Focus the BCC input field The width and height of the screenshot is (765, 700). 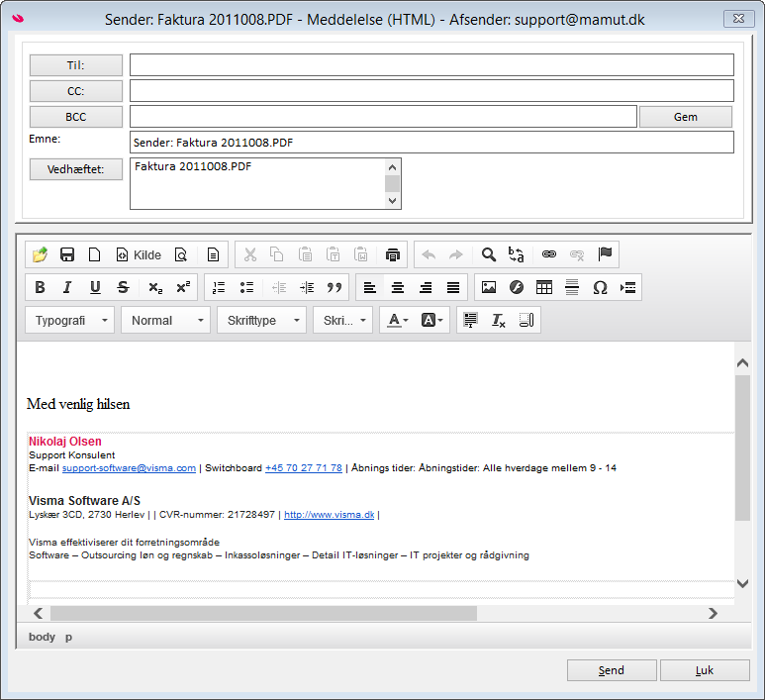click(383, 117)
